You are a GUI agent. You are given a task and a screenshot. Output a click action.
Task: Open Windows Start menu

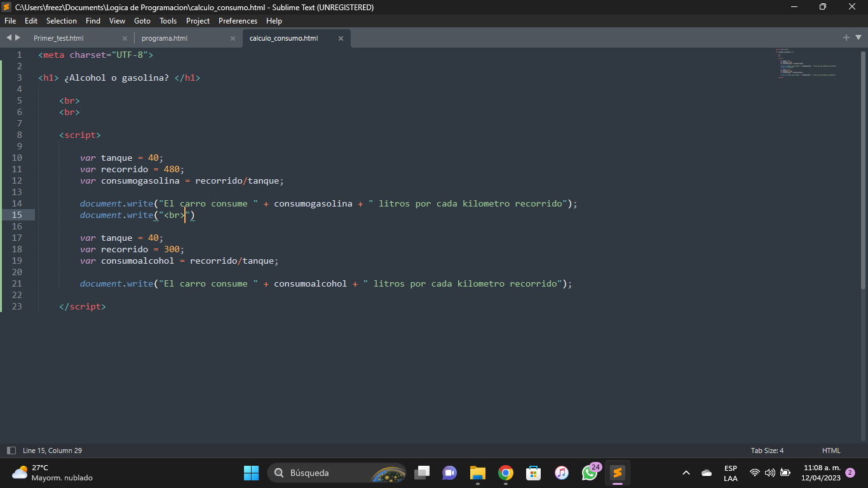(x=251, y=473)
